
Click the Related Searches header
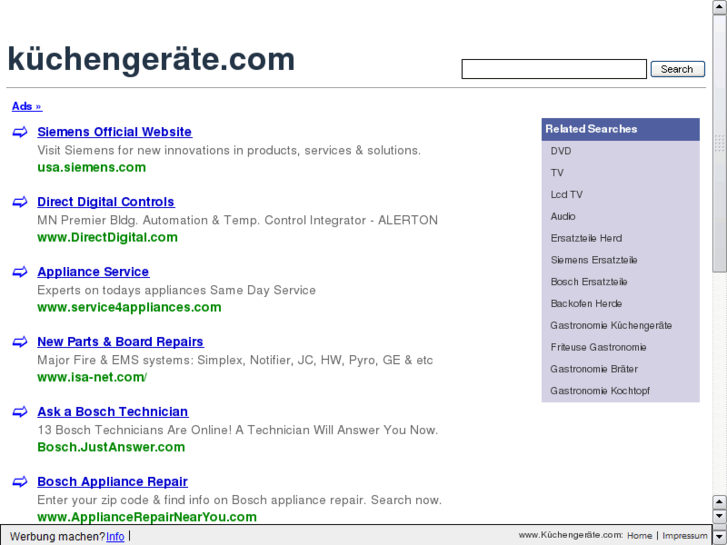click(620, 129)
